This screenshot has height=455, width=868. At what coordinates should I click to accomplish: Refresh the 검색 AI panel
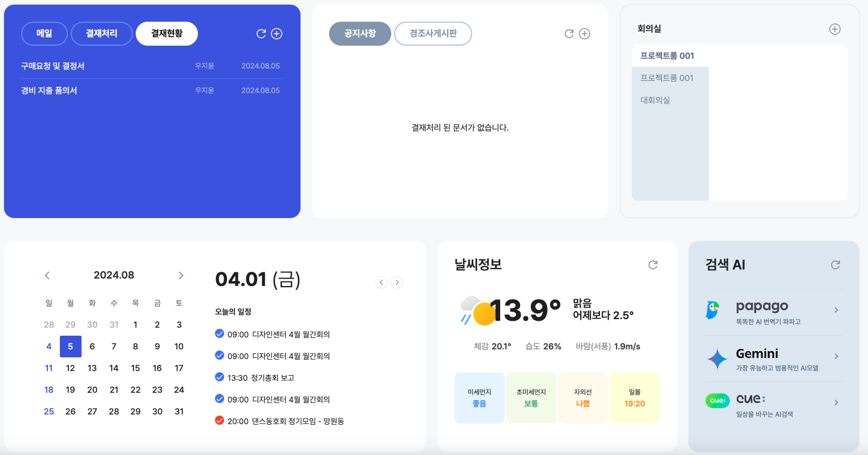point(835,265)
